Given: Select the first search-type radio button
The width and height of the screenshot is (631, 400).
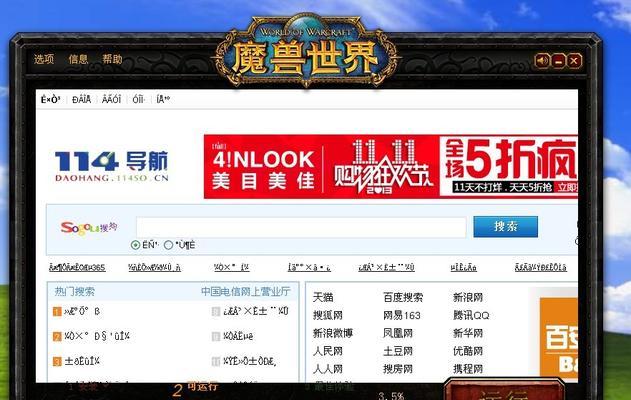Looking at the screenshot, I should click(x=136, y=245).
